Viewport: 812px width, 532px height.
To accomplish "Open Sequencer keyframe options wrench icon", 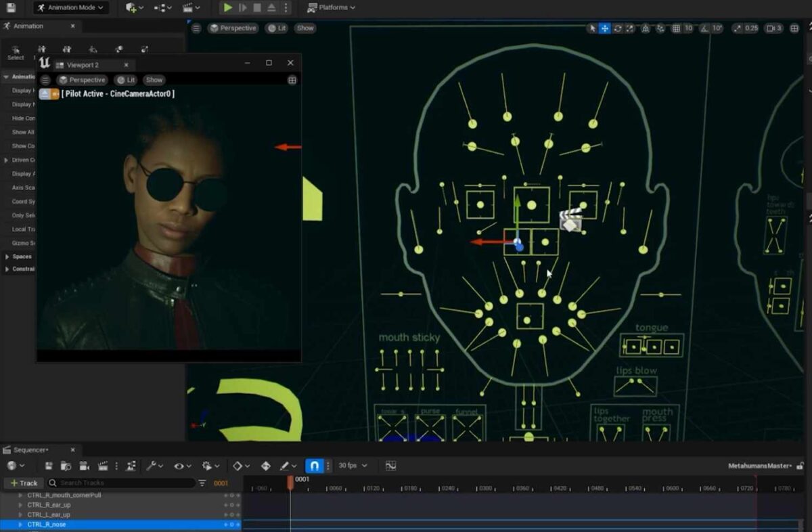I will point(152,466).
